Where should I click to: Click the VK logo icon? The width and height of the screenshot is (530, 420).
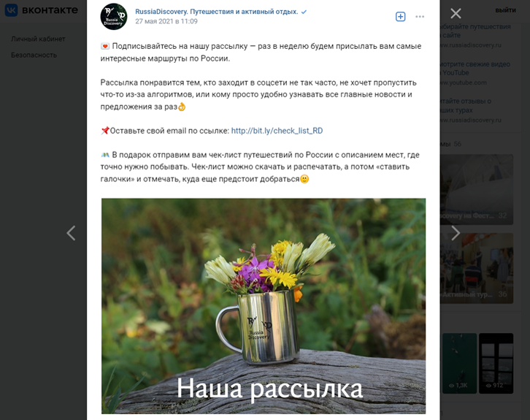pyautogui.click(x=11, y=10)
